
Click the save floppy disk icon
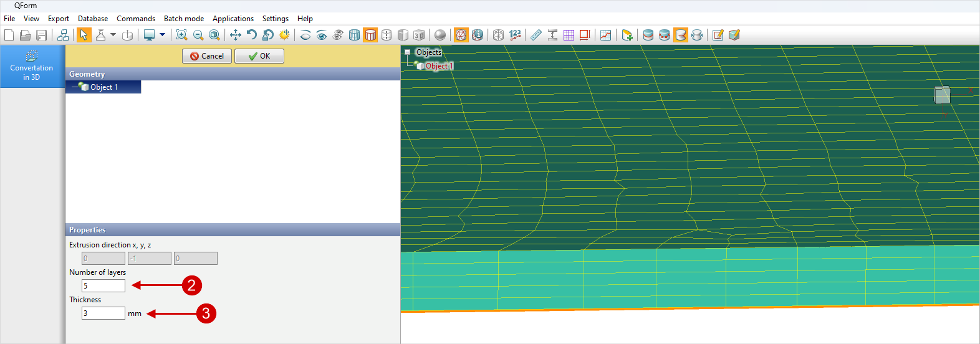pos(42,35)
